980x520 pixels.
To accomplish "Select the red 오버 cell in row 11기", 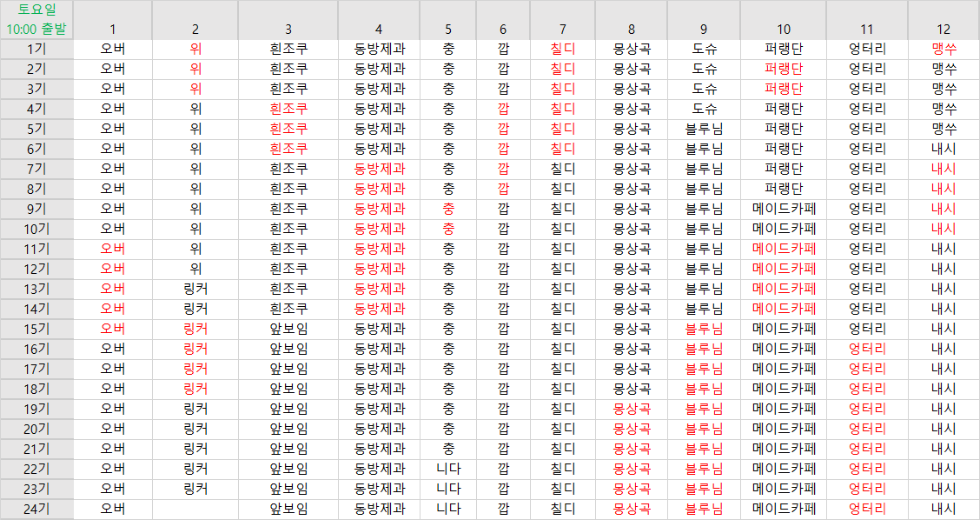I will (113, 249).
